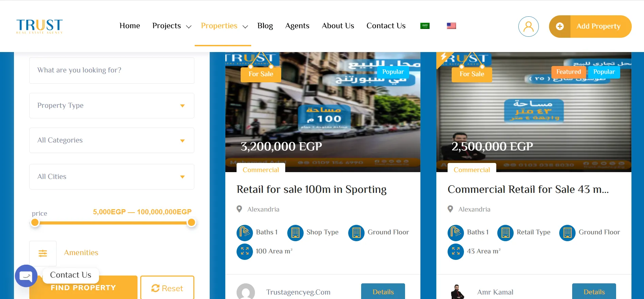Click the price slider's maximum handle
The height and width of the screenshot is (299, 644).
192,222
